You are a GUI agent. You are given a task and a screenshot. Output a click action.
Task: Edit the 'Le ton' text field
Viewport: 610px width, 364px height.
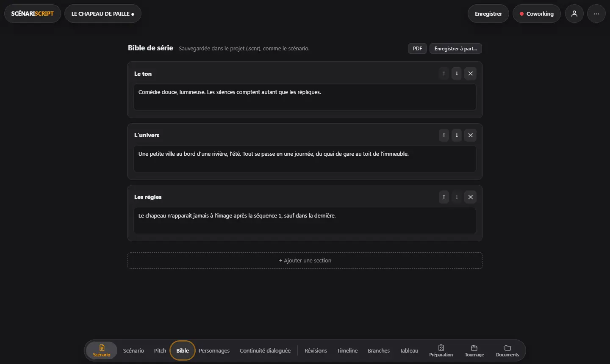tap(305, 97)
